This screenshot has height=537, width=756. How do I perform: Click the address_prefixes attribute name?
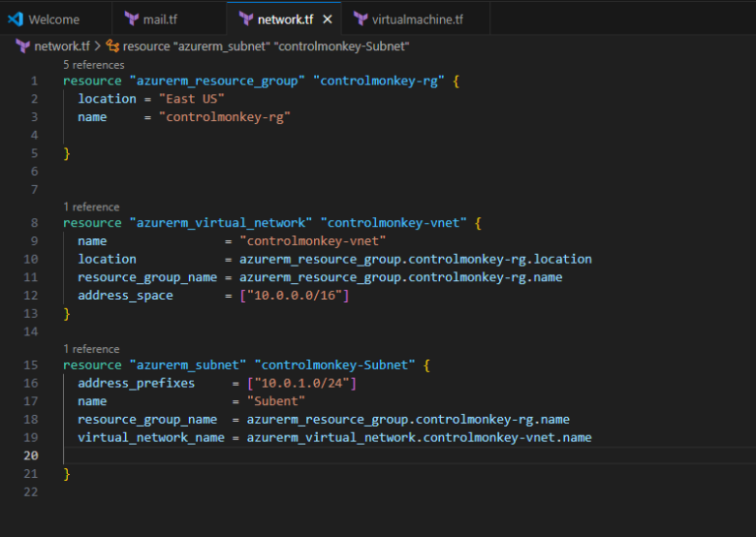click(136, 384)
